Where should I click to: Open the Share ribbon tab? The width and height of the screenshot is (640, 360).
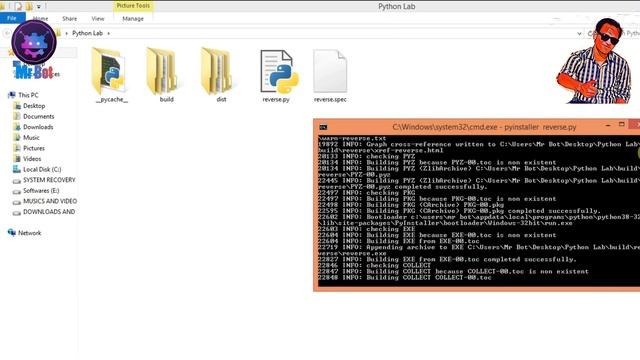coord(69,19)
